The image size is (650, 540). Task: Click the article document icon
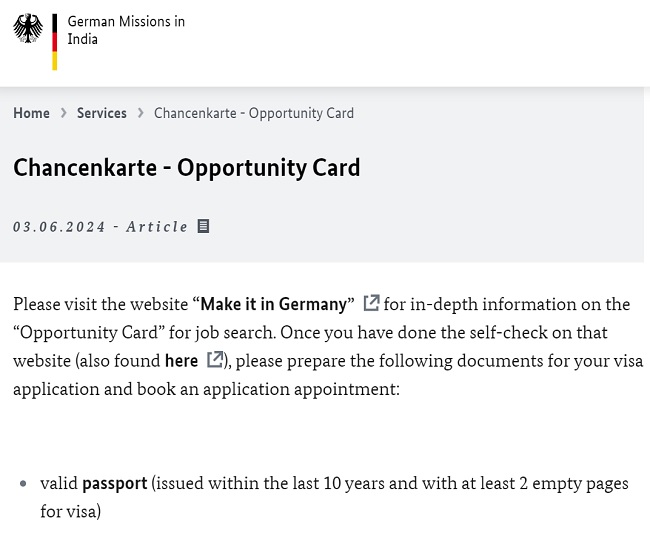click(203, 226)
